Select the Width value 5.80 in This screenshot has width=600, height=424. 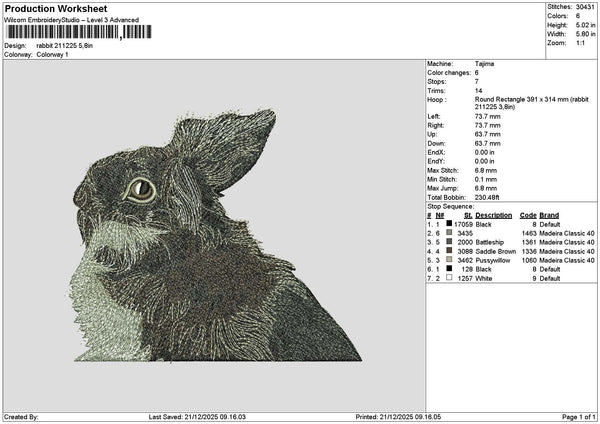pos(585,34)
